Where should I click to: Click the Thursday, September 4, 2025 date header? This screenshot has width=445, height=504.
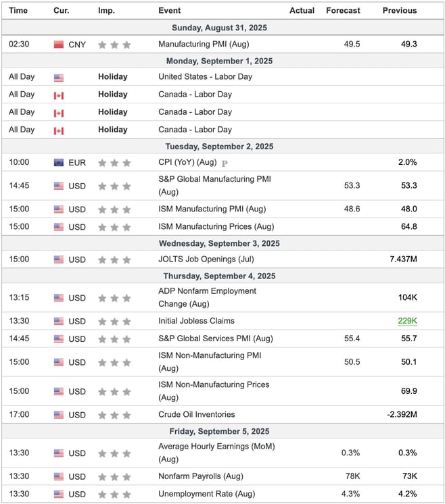pyautogui.click(x=219, y=276)
